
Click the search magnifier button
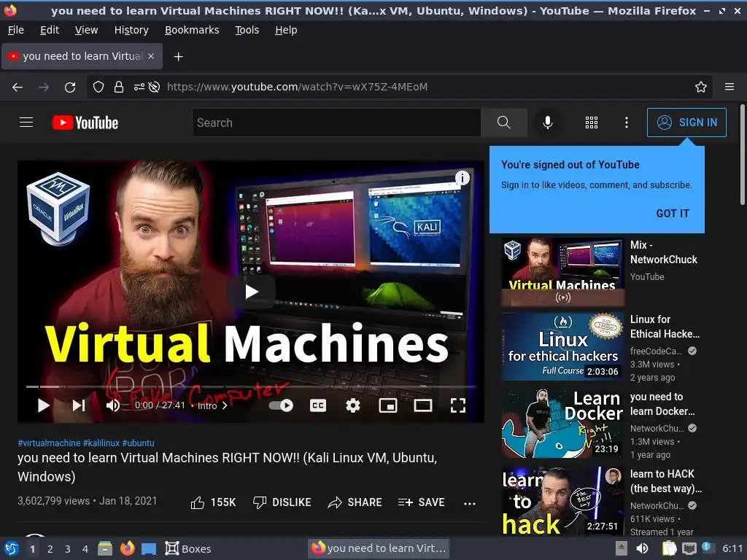[503, 122]
